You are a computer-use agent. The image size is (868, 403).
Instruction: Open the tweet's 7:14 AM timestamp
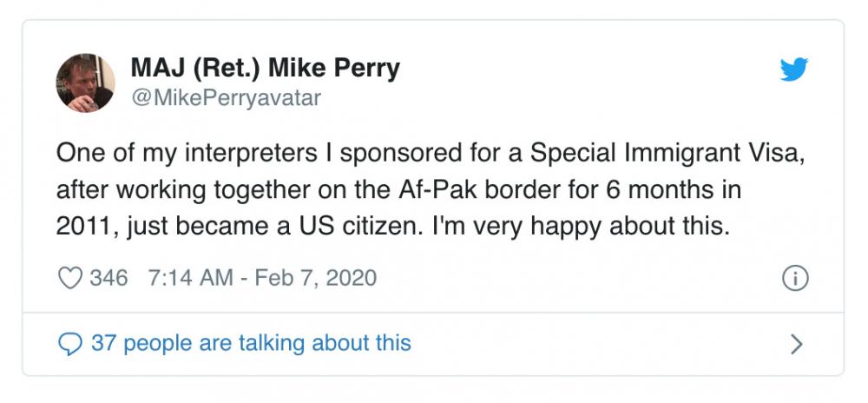(x=190, y=278)
